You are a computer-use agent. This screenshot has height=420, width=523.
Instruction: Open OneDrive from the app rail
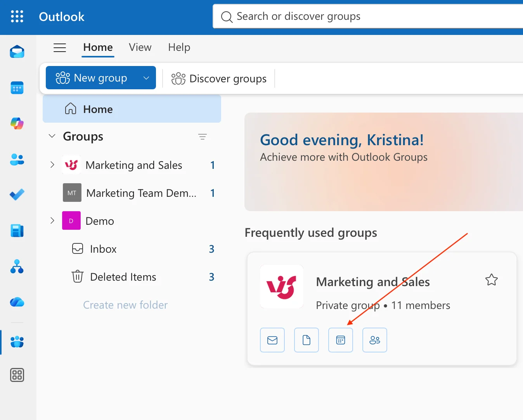click(x=17, y=302)
